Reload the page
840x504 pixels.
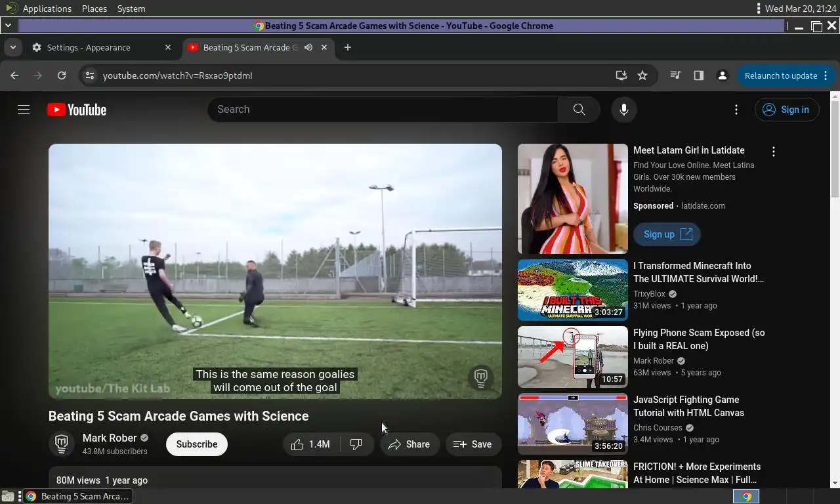tap(62, 75)
